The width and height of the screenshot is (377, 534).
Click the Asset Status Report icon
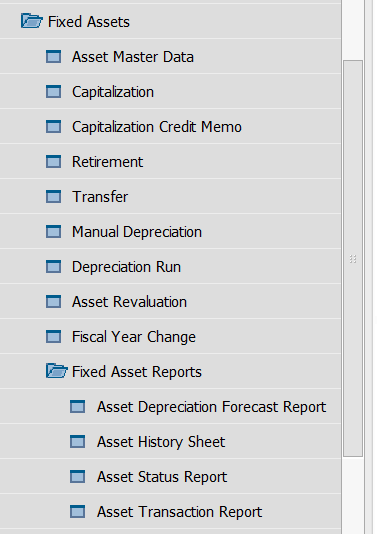click(78, 476)
